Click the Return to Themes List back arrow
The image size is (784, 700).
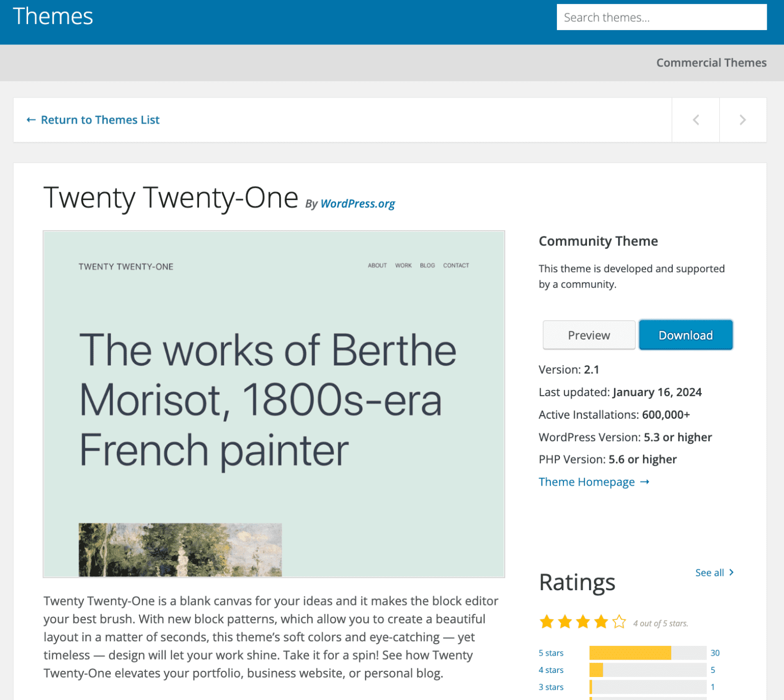31,119
